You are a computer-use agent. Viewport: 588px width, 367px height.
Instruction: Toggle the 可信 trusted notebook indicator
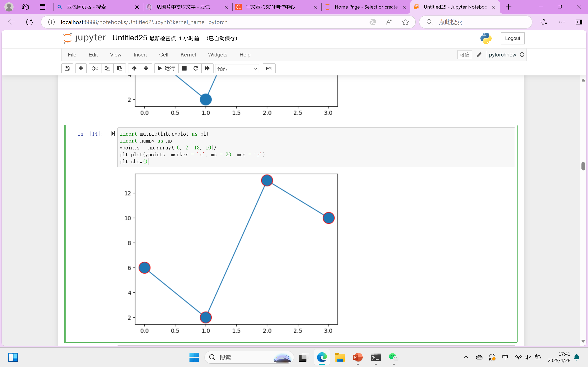464,55
